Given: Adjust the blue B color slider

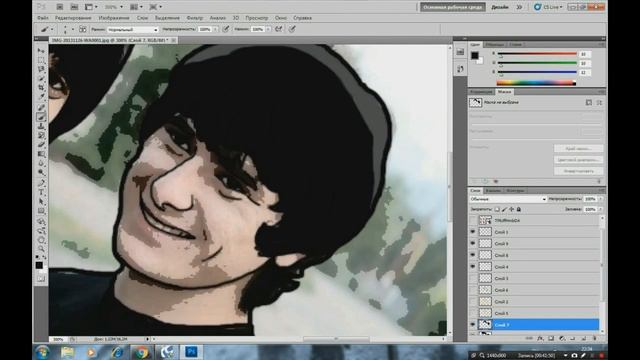Looking at the screenshot, I should 537,72.
